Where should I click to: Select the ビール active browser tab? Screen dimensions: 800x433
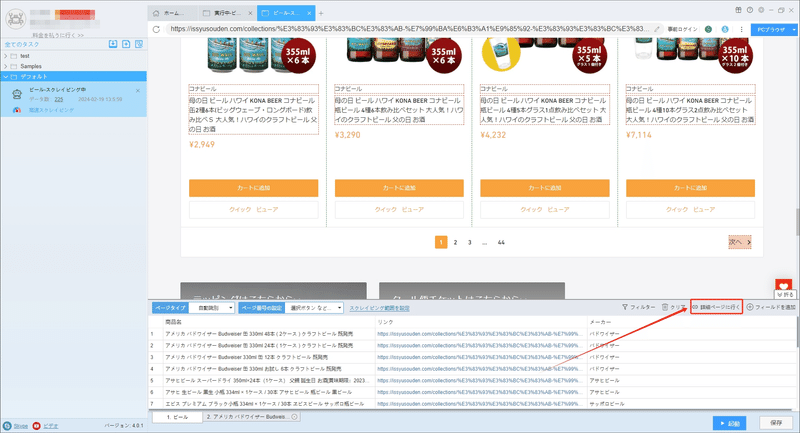[286, 13]
